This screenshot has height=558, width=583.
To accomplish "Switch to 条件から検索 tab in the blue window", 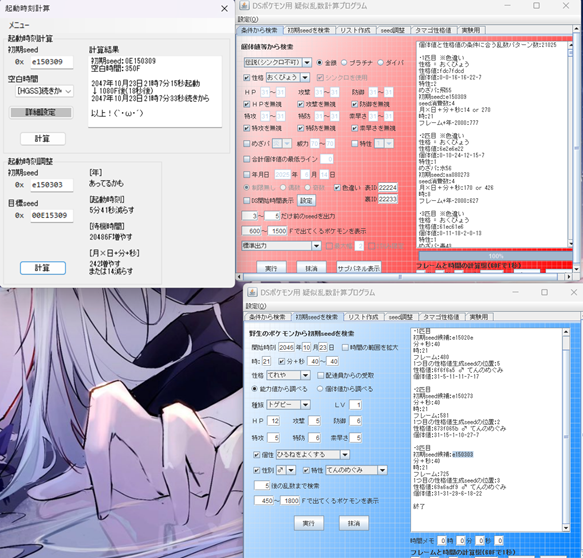I will (x=267, y=317).
